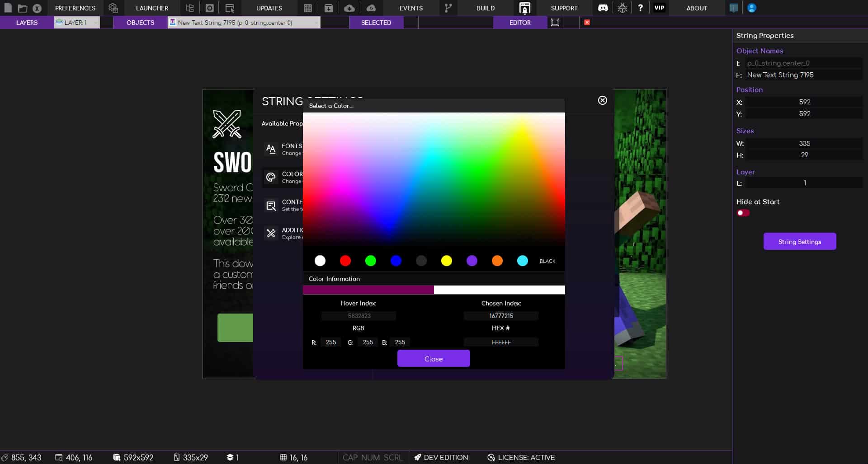
Task: Open the Additional tools icon
Action: (x=271, y=233)
